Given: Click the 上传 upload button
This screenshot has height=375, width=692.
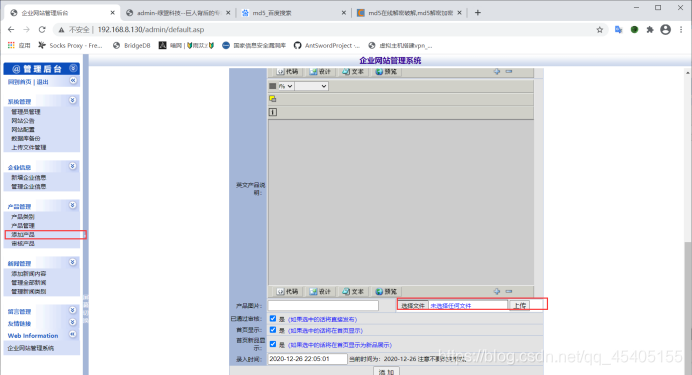Looking at the screenshot, I should click(x=520, y=305).
